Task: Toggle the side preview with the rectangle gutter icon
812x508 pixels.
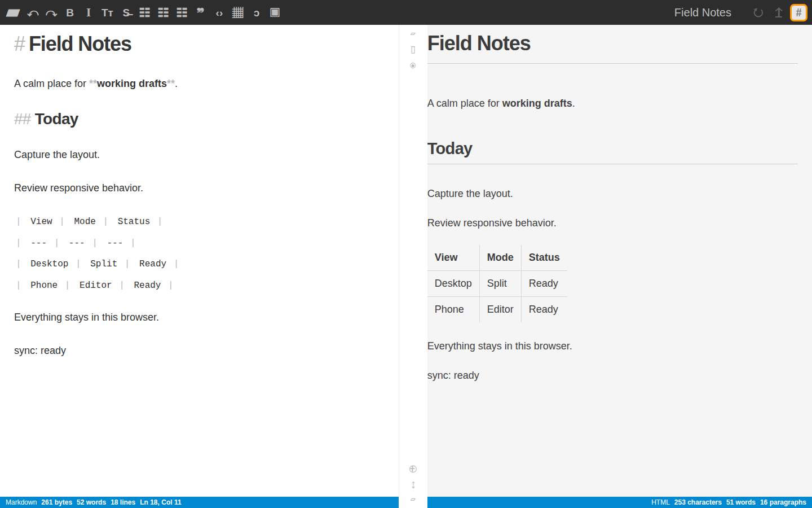Action: pyautogui.click(x=413, y=50)
